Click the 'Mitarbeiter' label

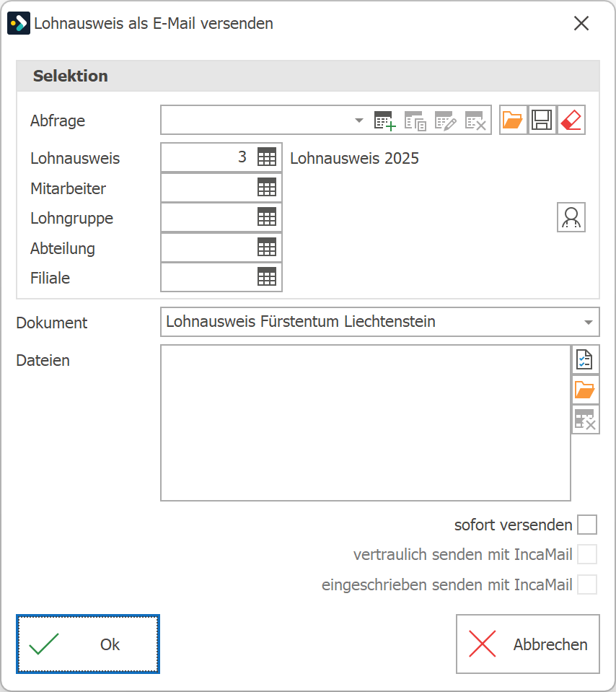[68, 188]
